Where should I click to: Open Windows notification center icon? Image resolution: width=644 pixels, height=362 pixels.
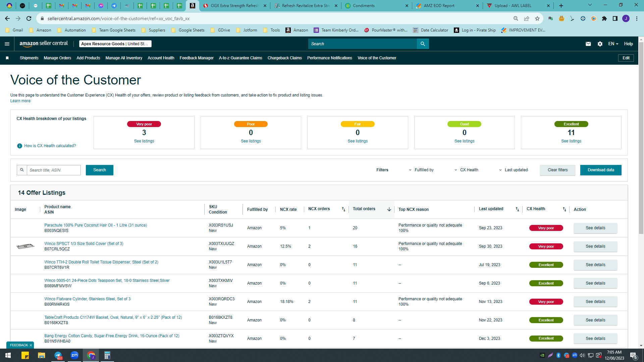633,355
